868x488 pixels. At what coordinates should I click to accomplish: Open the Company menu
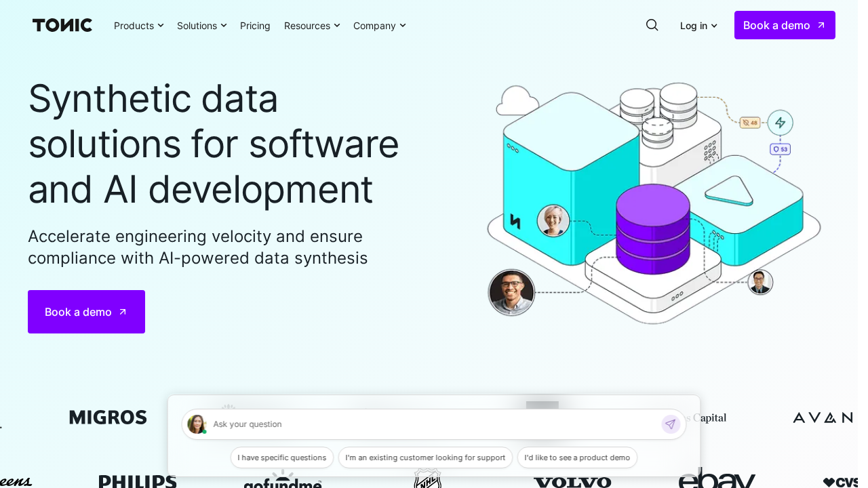click(x=379, y=26)
